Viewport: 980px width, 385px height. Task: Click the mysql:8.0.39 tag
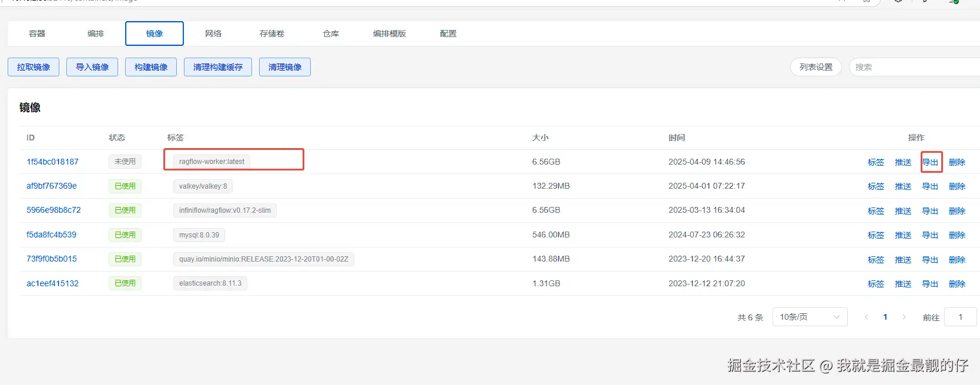pos(199,235)
